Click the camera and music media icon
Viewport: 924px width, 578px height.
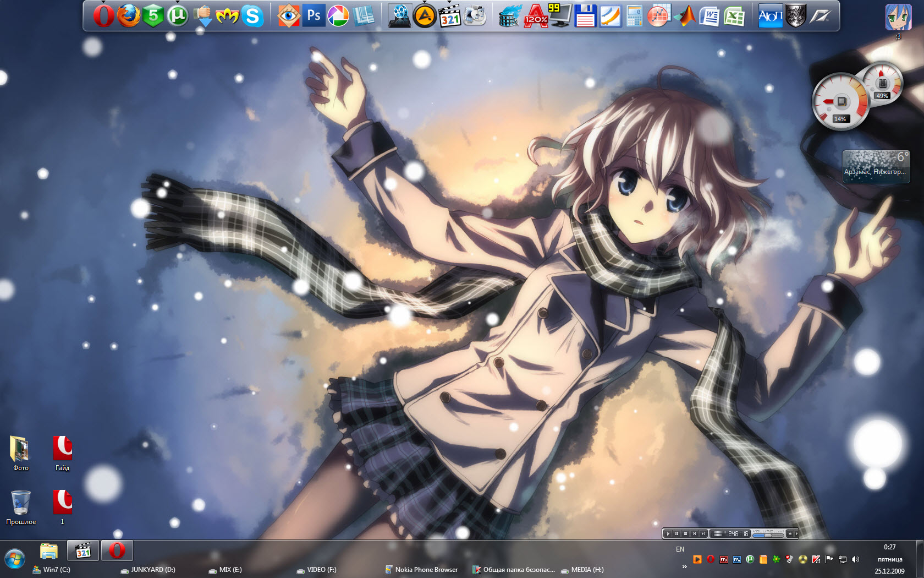pos(475,16)
